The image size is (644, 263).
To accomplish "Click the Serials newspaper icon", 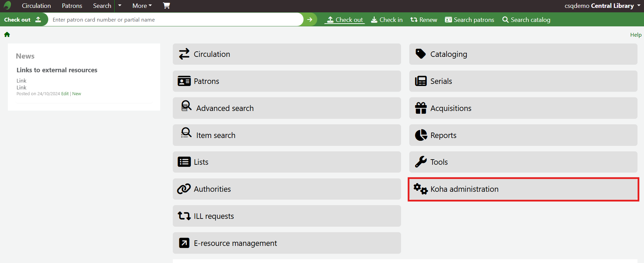I will [x=421, y=81].
